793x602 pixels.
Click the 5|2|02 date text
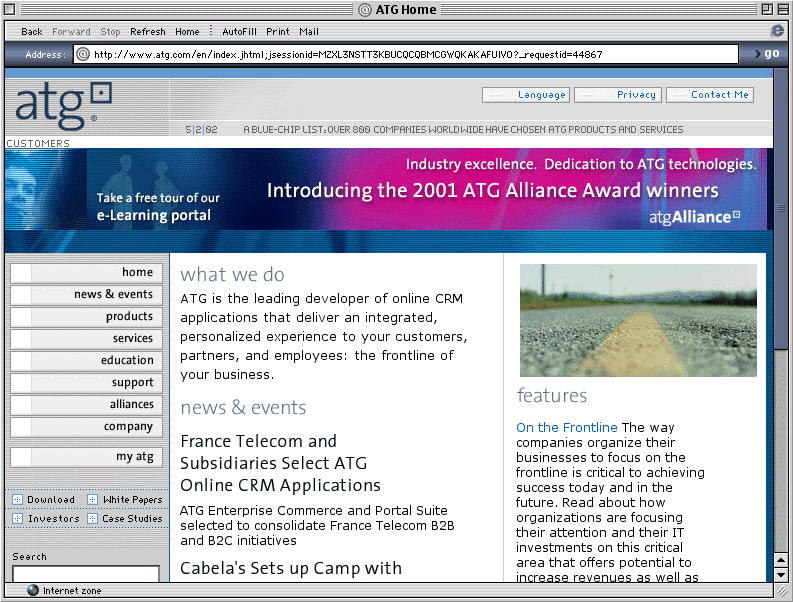tap(201, 130)
